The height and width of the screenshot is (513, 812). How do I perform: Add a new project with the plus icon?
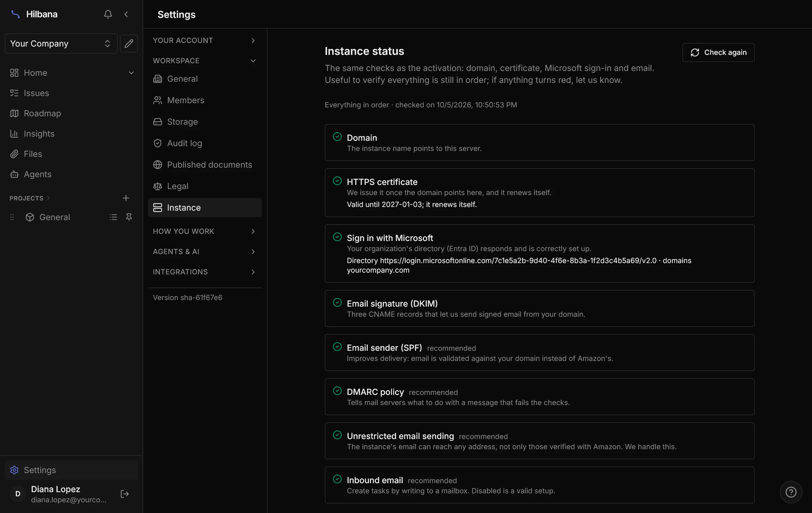(126, 198)
